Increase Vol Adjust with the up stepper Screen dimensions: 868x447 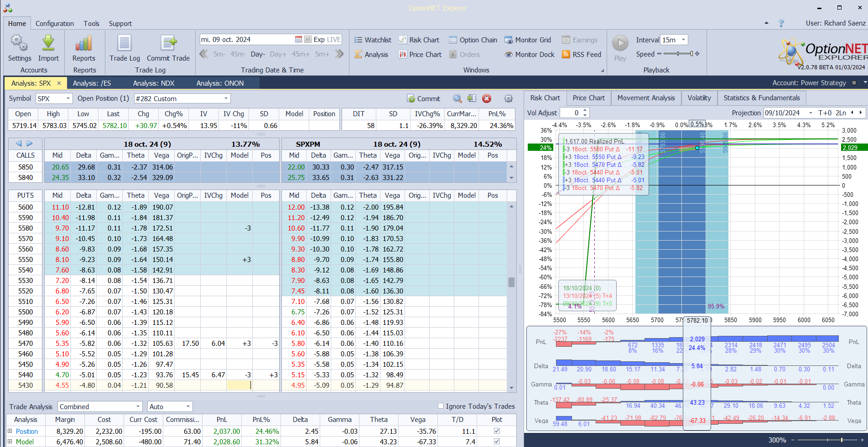585,111
